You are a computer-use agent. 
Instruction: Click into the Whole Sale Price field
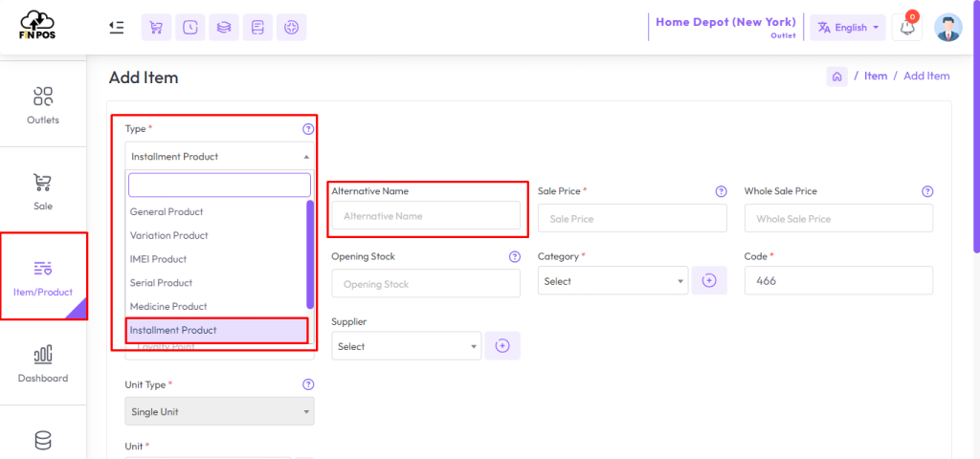point(838,219)
